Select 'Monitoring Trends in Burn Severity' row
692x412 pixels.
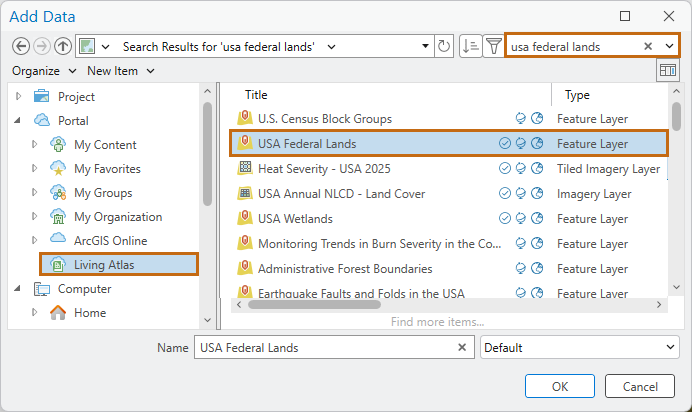tap(448, 243)
